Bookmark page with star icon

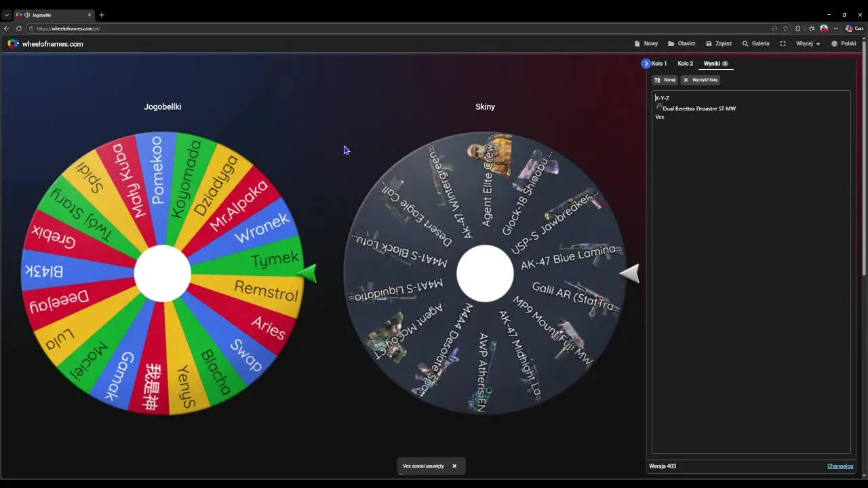point(786,28)
